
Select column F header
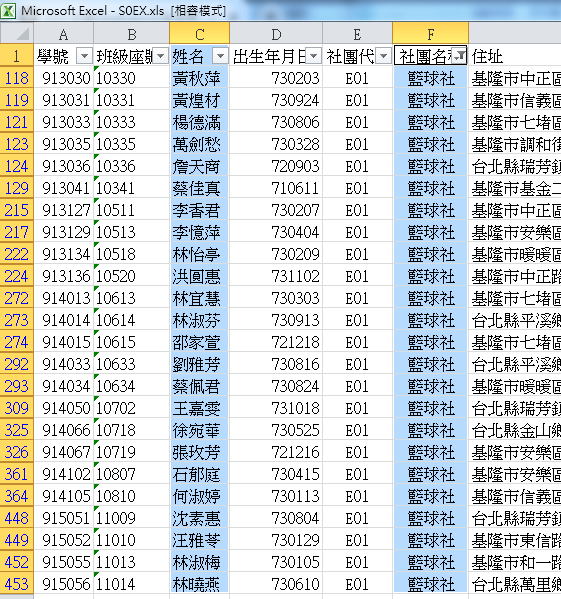[x=430, y=33]
